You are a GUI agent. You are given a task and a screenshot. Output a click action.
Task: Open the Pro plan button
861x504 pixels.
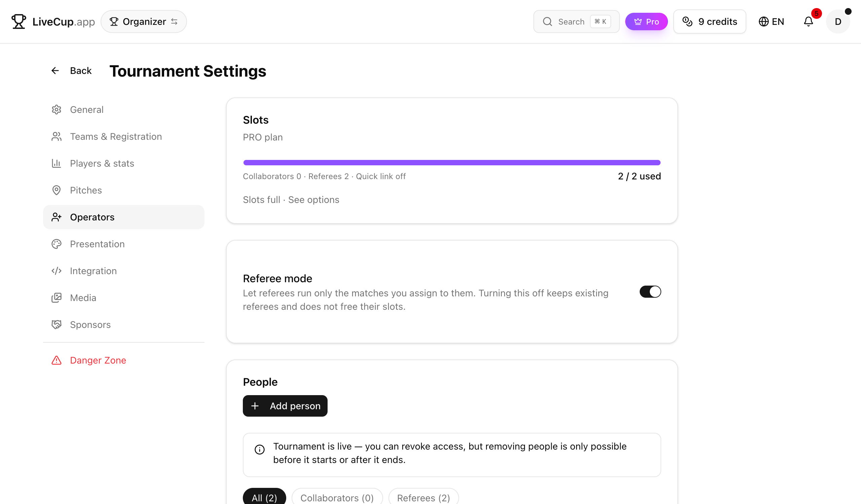pos(646,22)
